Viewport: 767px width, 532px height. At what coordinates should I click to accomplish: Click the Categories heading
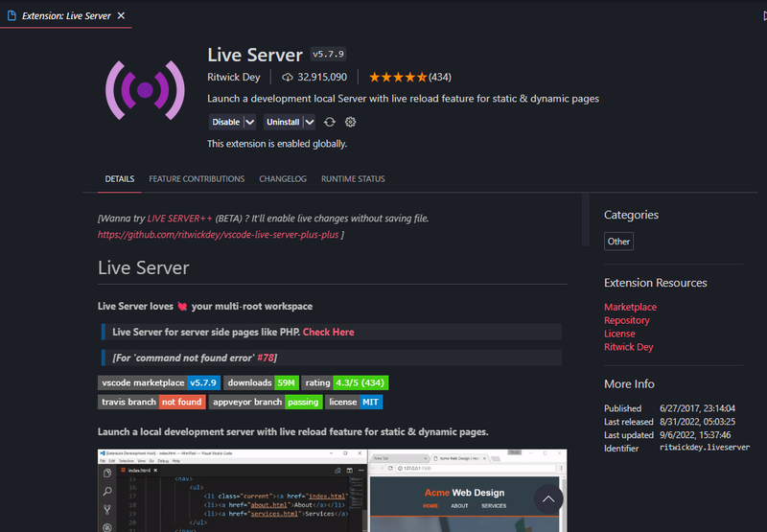coord(631,215)
